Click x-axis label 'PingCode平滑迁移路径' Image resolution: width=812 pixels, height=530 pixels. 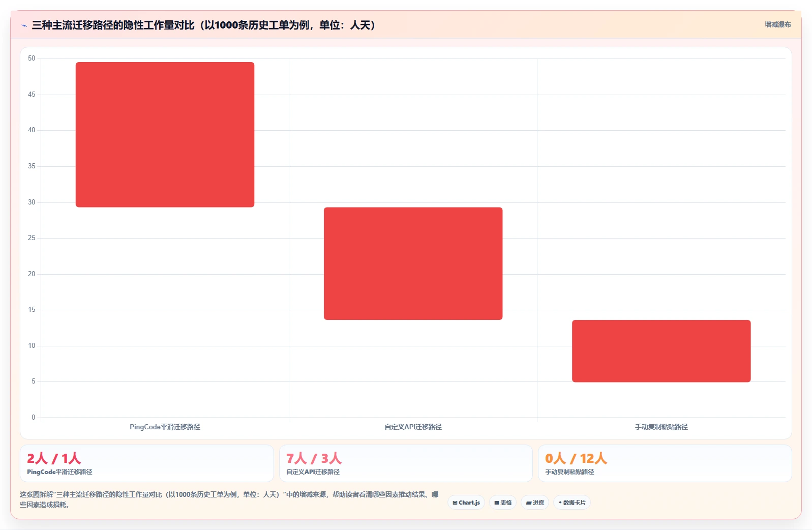(x=165, y=427)
